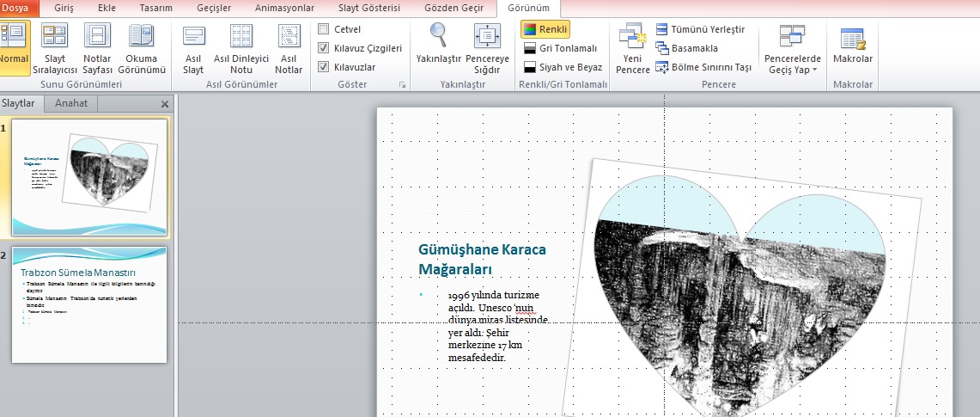The height and width of the screenshot is (417, 980).
Task: Click the Gümüşhane Karaca Mağaraları title
Action: [x=483, y=259]
